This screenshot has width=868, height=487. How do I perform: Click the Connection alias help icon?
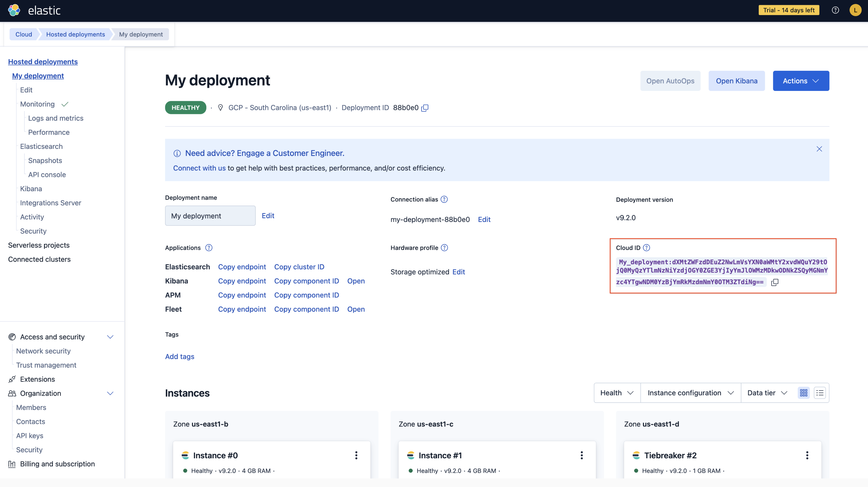click(444, 199)
